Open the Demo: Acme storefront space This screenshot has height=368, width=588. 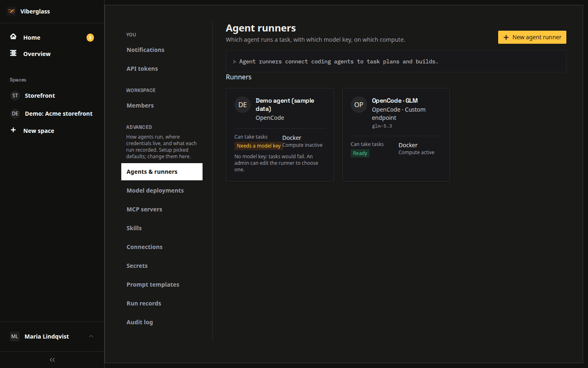(x=52, y=114)
